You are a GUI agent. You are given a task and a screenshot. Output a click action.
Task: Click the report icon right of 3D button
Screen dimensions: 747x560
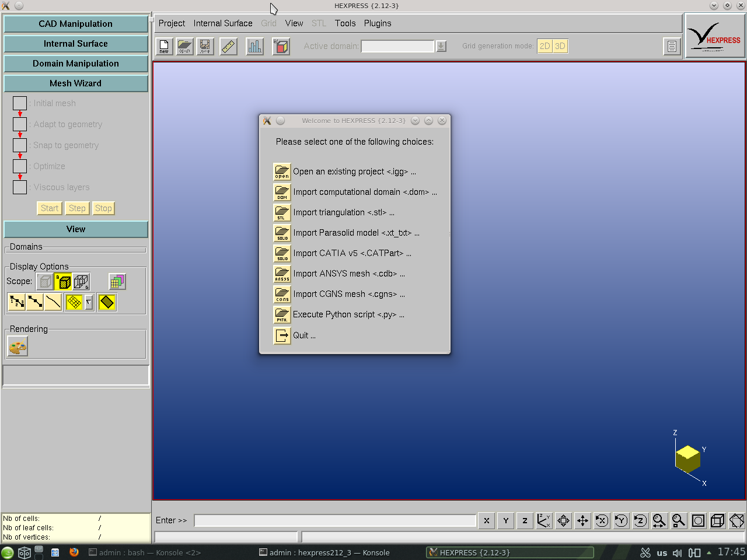coord(672,47)
